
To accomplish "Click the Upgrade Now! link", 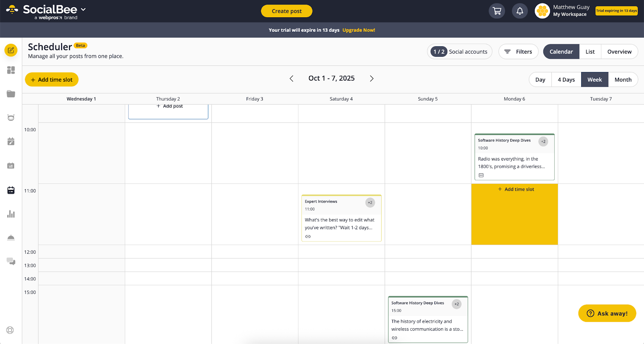I will pos(359,30).
